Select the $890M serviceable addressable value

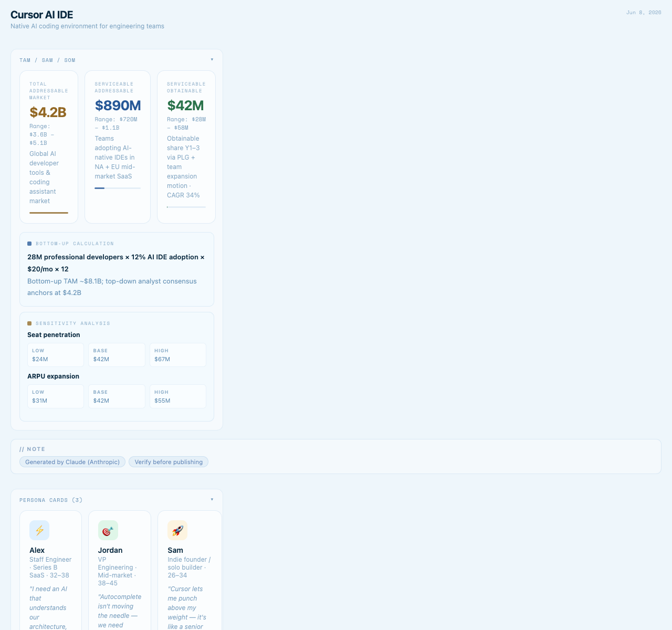[118, 106]
